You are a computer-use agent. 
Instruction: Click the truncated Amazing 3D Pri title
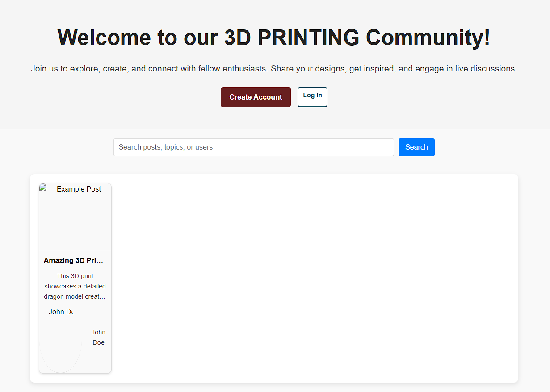(x=73, y=260)
